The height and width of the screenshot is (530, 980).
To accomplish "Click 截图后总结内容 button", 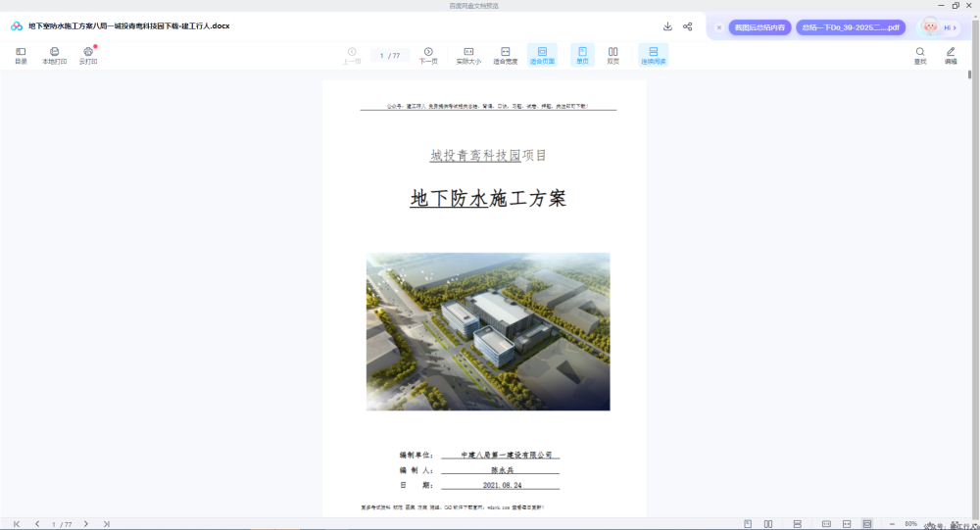I will click(x=759, y=27).
